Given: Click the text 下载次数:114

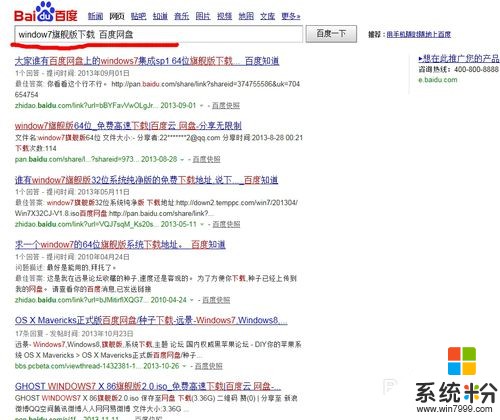Looking at the screenshot, I should click(x=36, y=149).
